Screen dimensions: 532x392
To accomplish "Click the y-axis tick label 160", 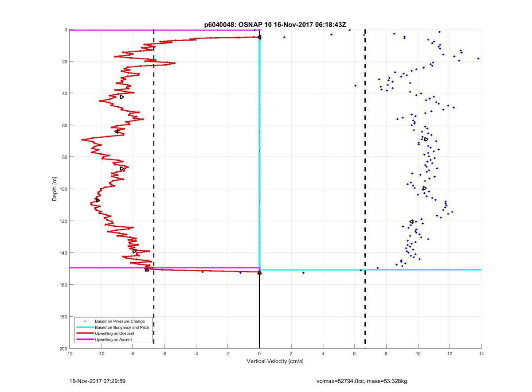I will click(63, 285).
